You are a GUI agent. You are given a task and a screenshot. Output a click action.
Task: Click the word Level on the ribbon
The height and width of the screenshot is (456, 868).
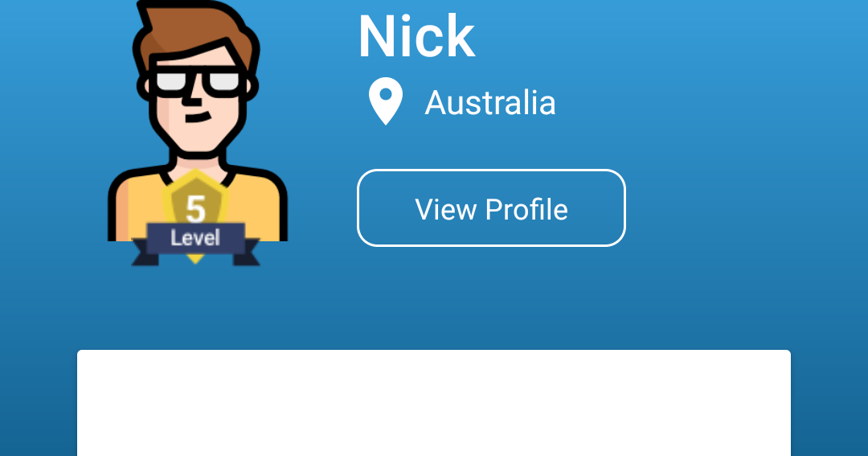coord(195,238)
